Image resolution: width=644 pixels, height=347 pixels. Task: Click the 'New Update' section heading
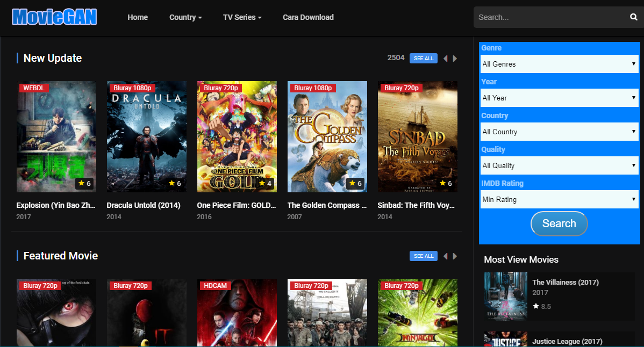(53, 58)
